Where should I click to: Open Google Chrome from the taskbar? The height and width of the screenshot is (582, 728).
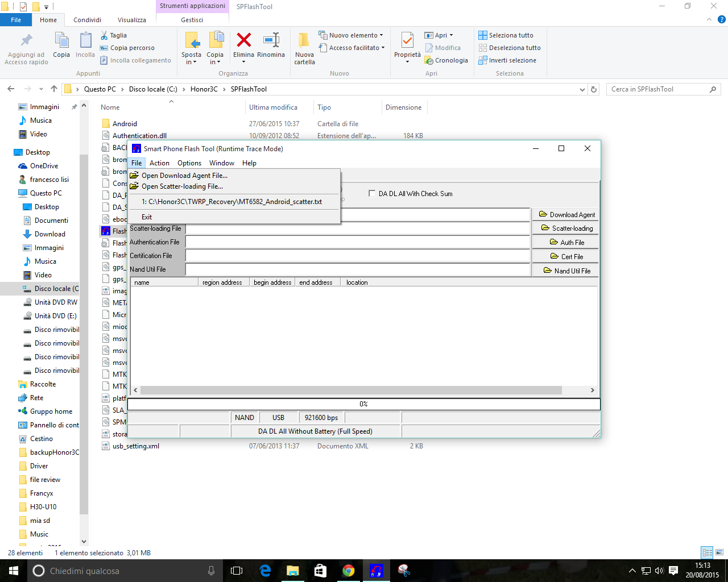pyautogui.click(x=349, y=571)
